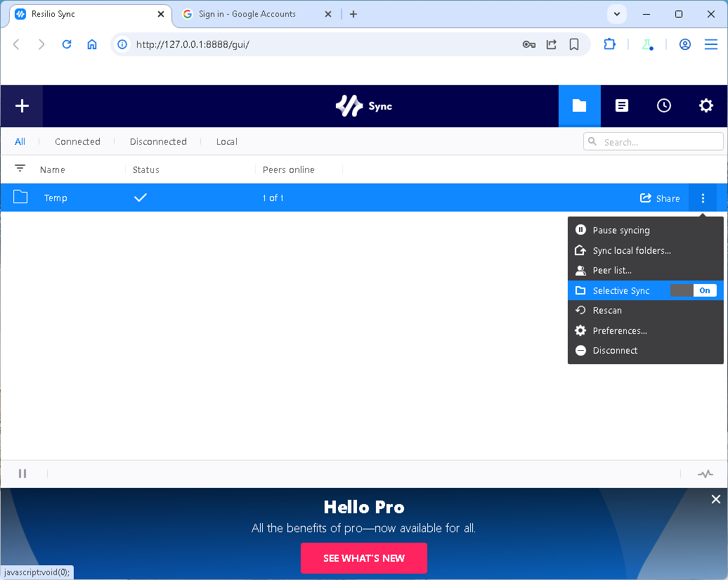Click SEE WHAT'S NEW button
This screenshot has width=728, height=580.
coord(363,558)
